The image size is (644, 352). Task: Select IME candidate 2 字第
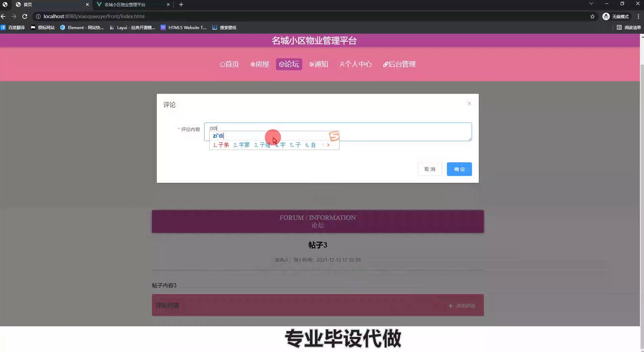click(x=241, y=145)
